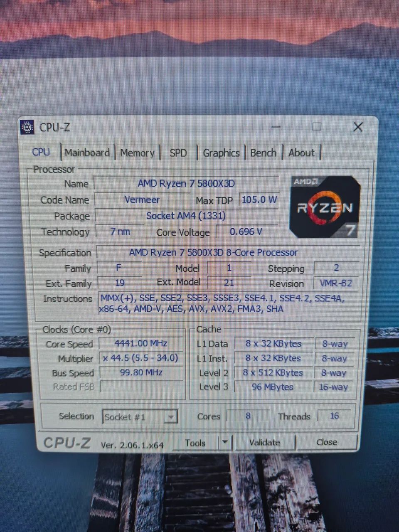Click the Core Voltage value 0.696 V
Image resolution: width=399 pixels, height=532 pixels.
[x=246, y=232]
